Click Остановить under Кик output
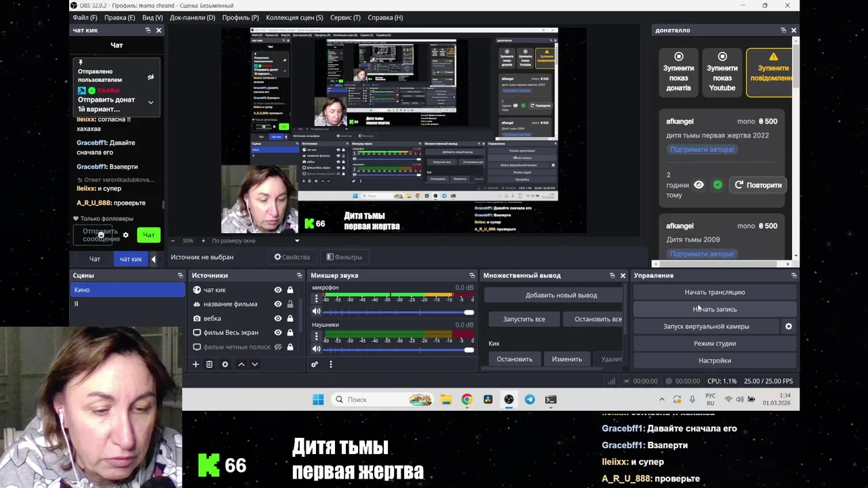The width and height of the screenshot is (868, 488). (x=514, y=359)
